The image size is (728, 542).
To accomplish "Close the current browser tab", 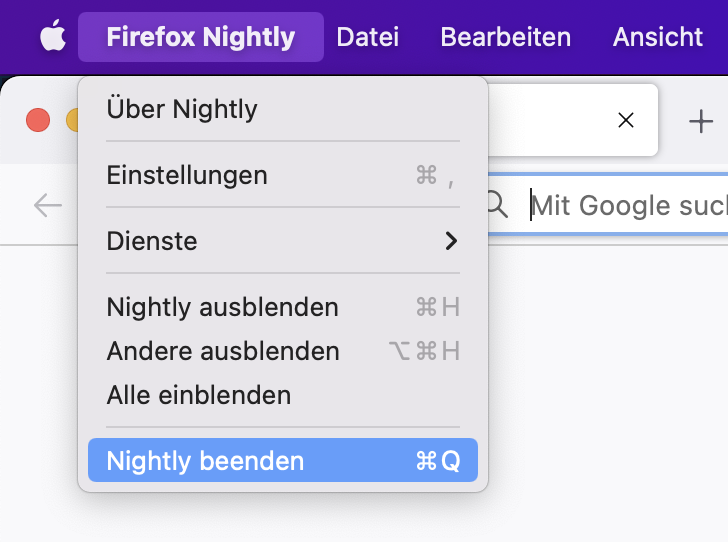I will [626, 120].
